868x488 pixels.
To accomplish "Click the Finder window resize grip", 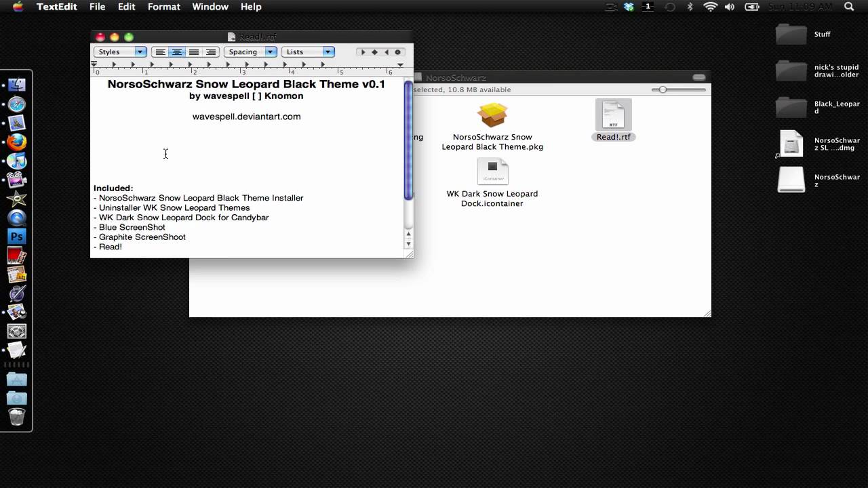I will tap(707, 312).
